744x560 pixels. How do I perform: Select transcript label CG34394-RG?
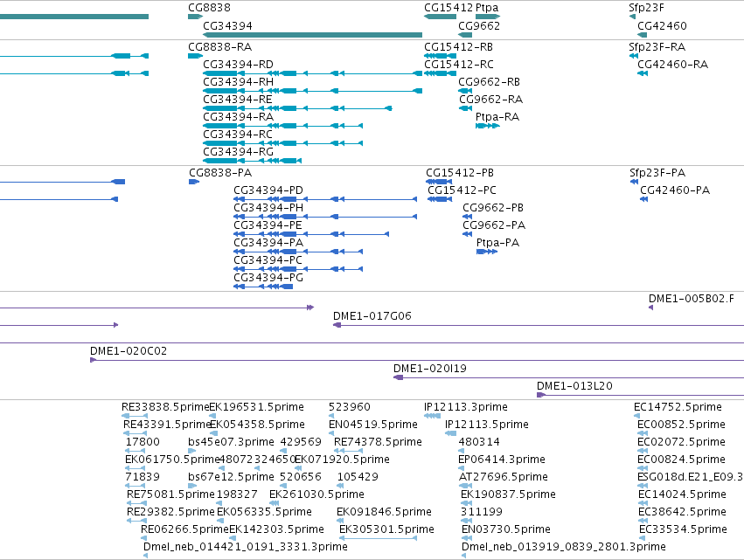click(x=238, y=152)
